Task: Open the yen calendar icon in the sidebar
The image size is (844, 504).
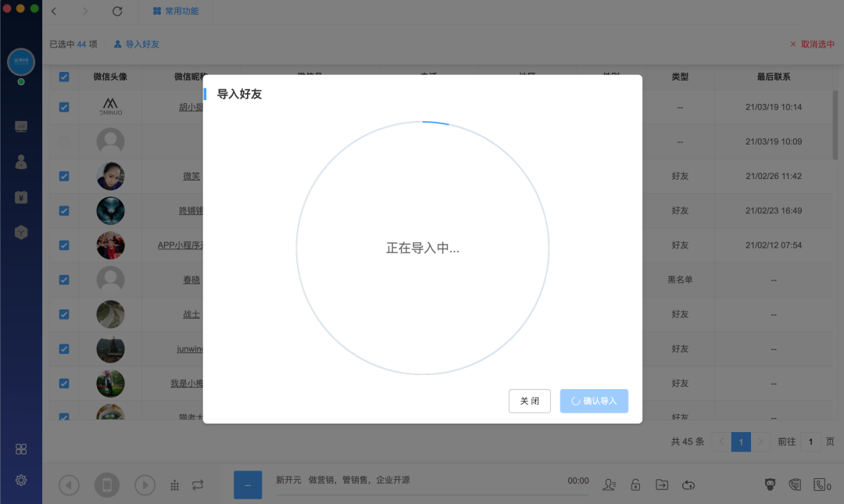Action: (21, 197)
